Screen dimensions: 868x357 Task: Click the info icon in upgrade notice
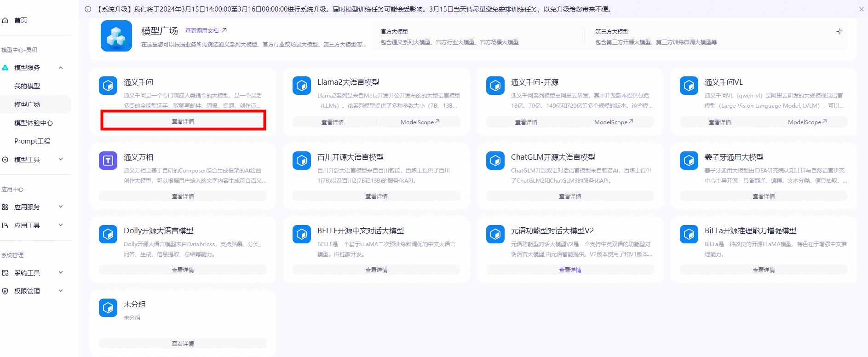pyautogui.click(x=88, y=9)
